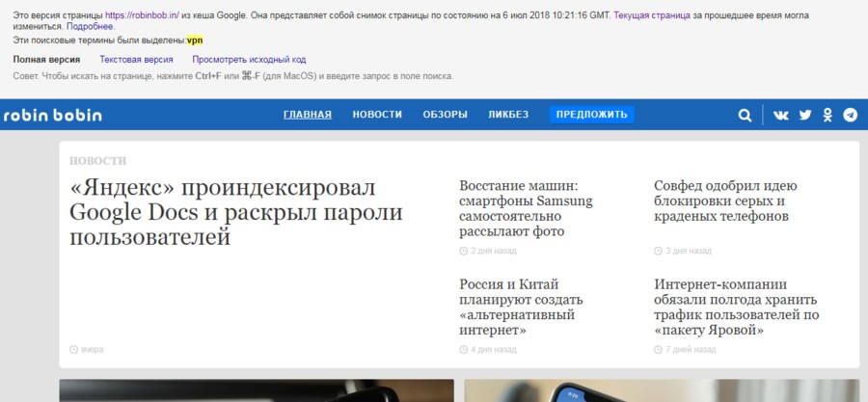Open the Telegram channel icon
Screen dimensions: 868x402
(x=850, y=115)
